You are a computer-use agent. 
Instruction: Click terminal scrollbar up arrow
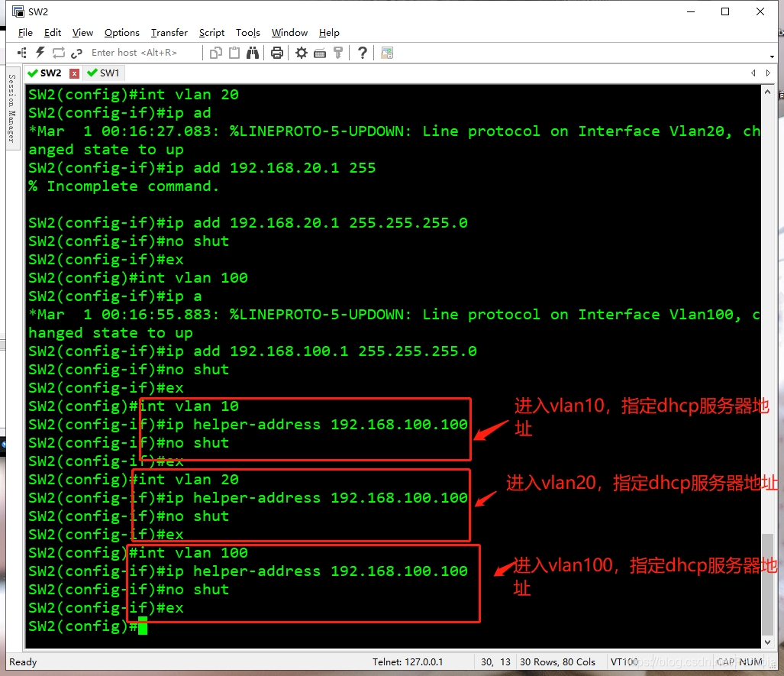pos(767,92)
